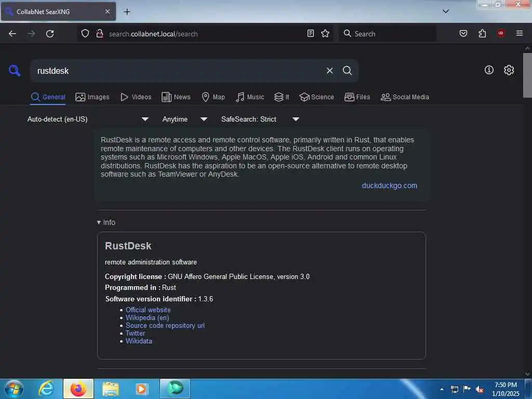This screenshot has height=399, width=532.
Task: Click the muted volume tray icon
Action: (480, 389)
